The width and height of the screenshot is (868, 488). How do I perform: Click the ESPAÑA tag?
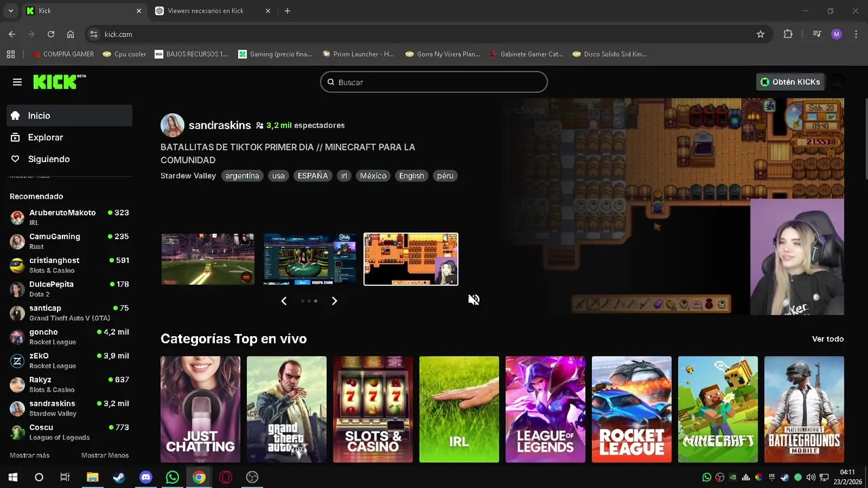tap(313, 176)
